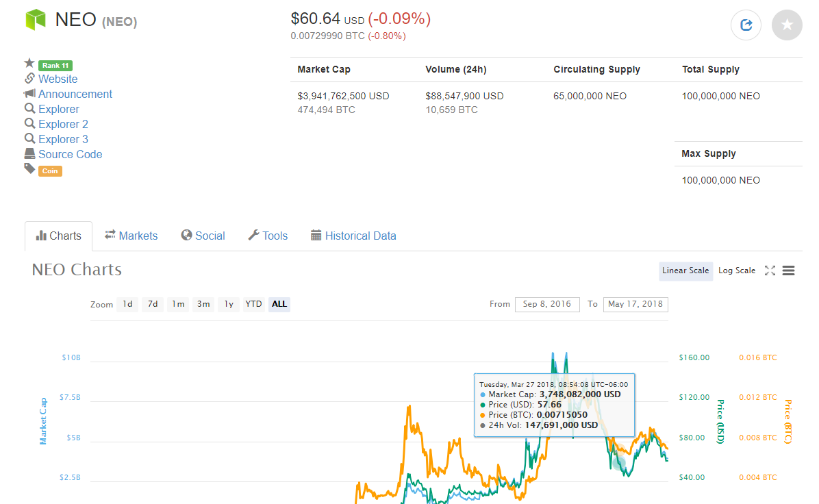Set chart zoom to YTD
Image resolution: width=819 pixels, height=504 pixels.
(254, 304)
